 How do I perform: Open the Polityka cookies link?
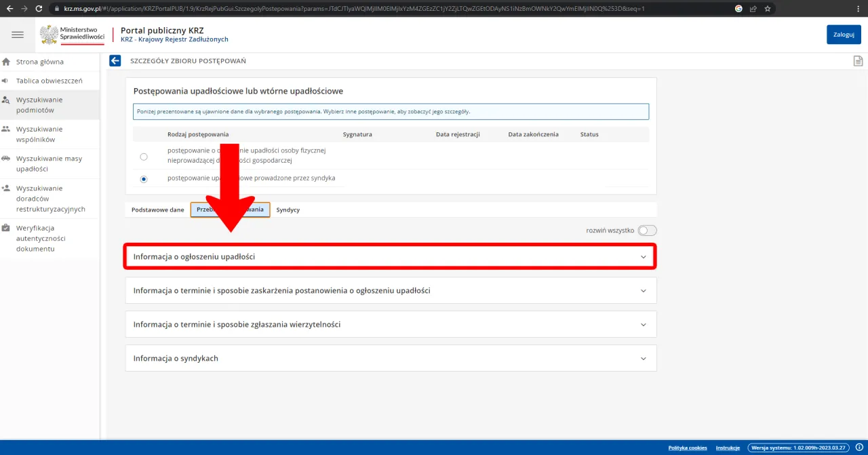(687, 448)
